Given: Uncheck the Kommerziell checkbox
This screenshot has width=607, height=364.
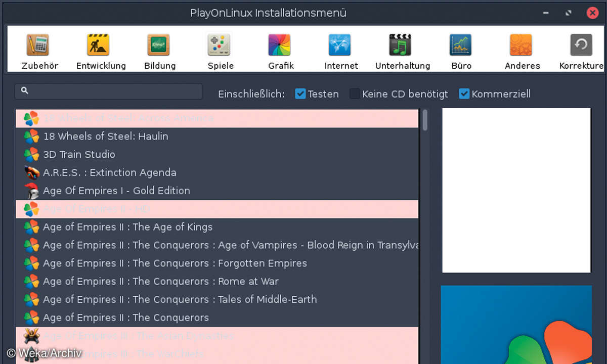Looking at the screenshot, I should (464, 94).
